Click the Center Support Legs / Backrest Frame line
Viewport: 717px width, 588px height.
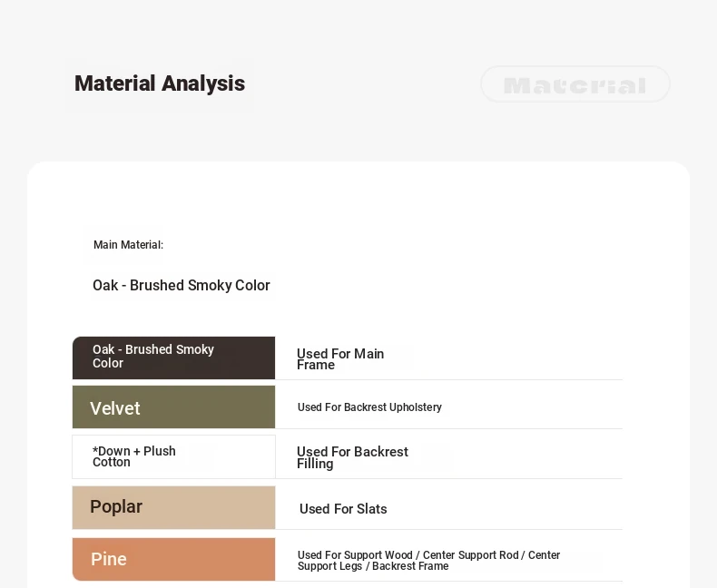(x=373, y=566)
